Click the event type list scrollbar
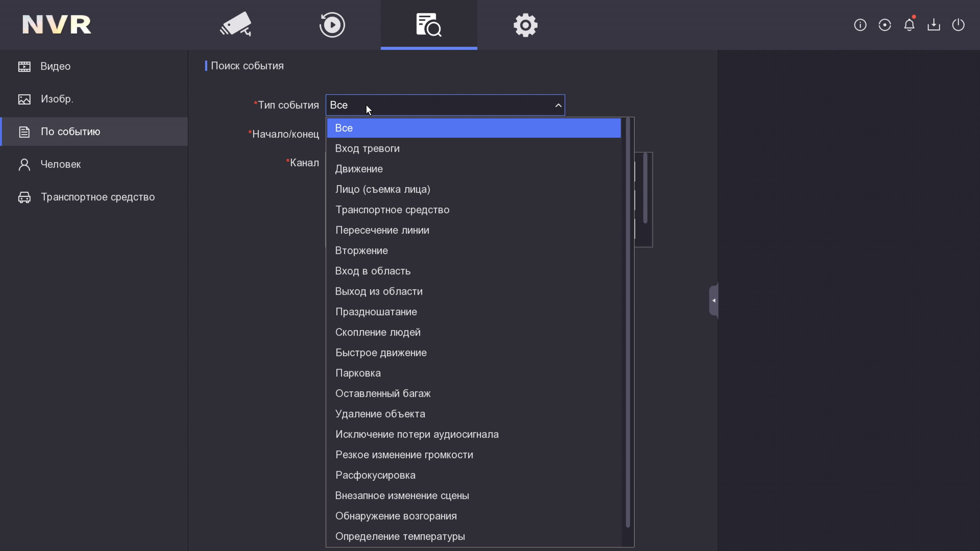 click(628, 323)
